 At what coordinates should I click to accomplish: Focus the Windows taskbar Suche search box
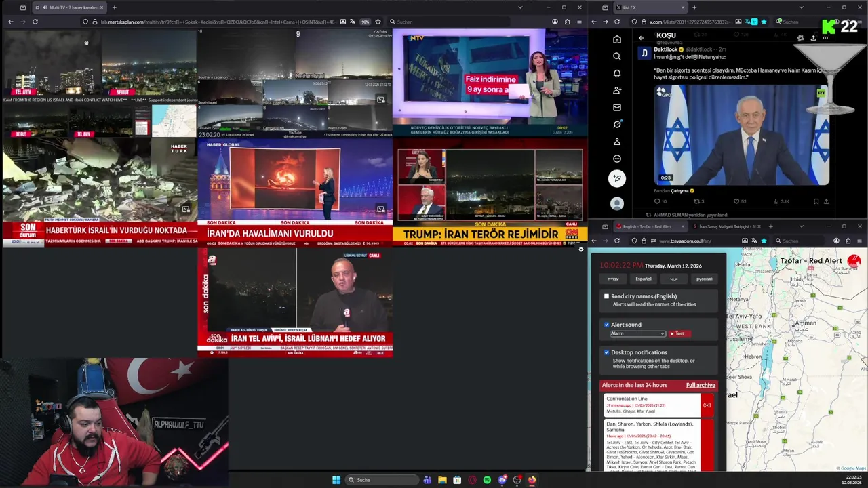(x=383, y=480)
